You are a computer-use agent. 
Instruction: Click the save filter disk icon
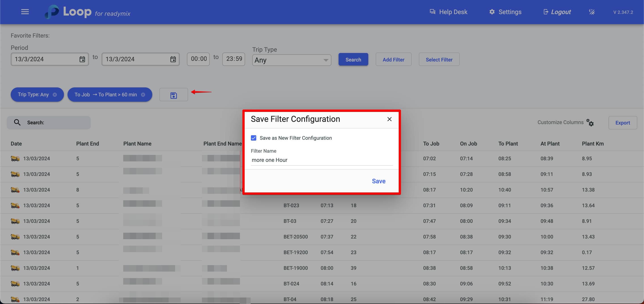[174, 95]
